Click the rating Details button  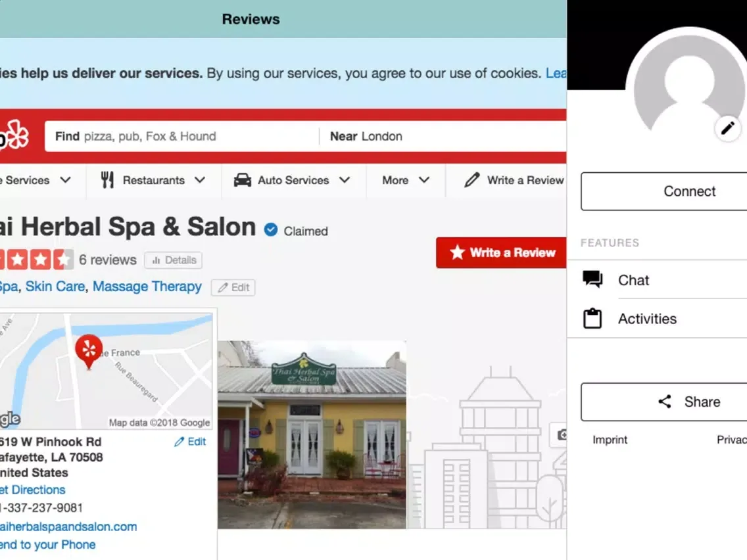tap(174, 260)
